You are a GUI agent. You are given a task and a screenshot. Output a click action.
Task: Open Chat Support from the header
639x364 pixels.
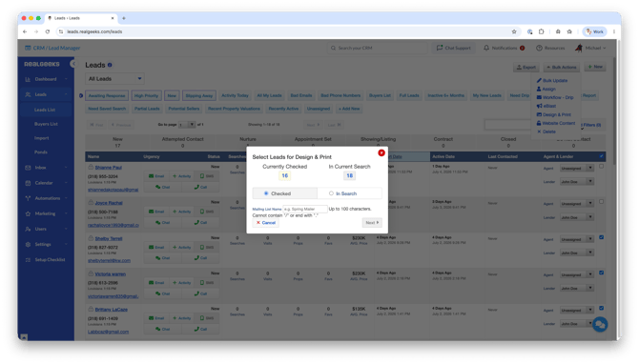(x=454, y=48)
